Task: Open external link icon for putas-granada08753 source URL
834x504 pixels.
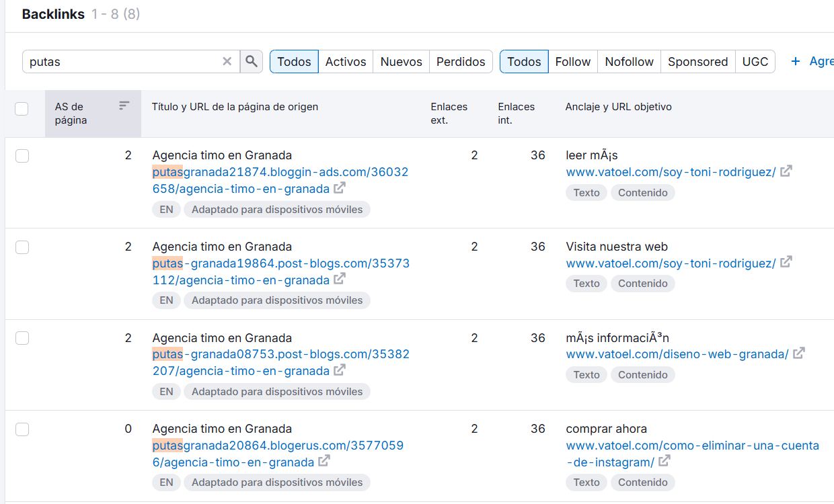Action: click(340, 370)
